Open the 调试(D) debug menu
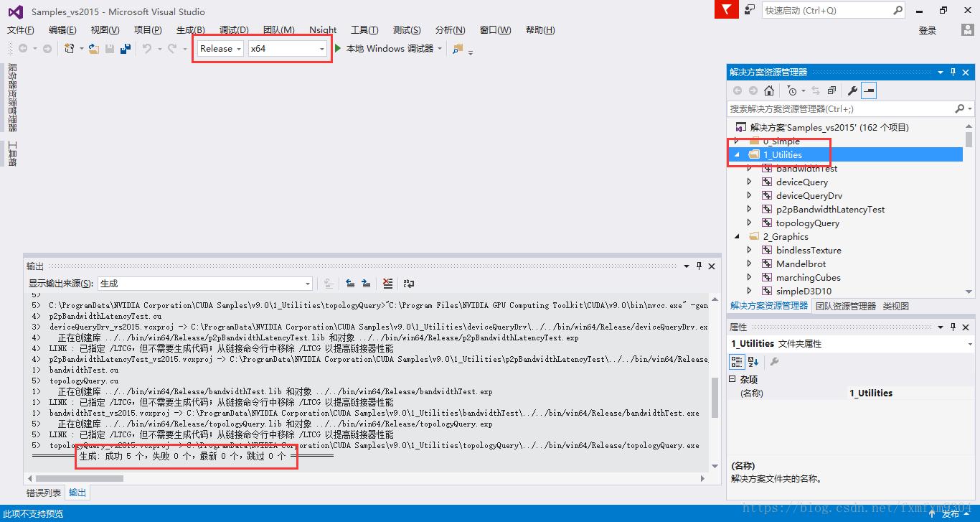This screenshot has width=980, height=522. (x=234, y=30)
